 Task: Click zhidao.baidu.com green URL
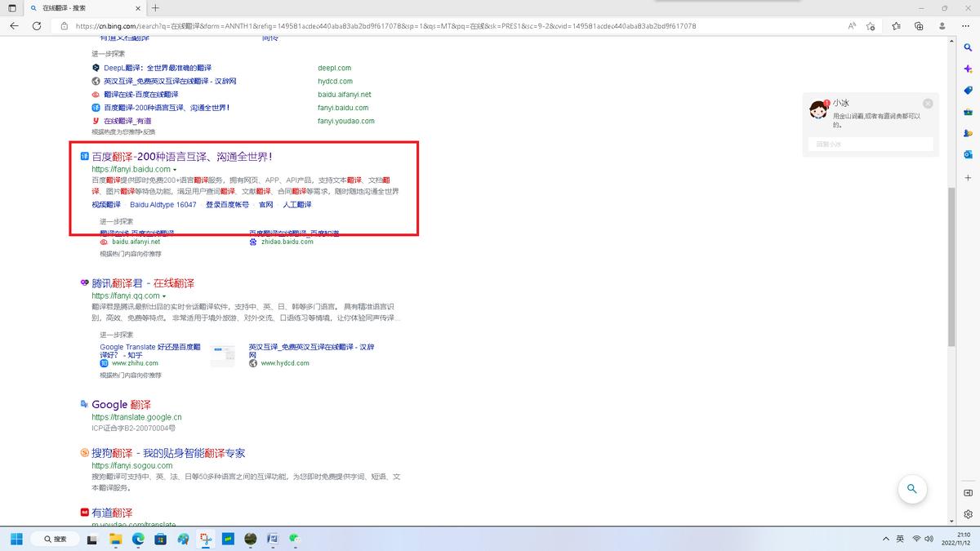(x=287, y=242)
